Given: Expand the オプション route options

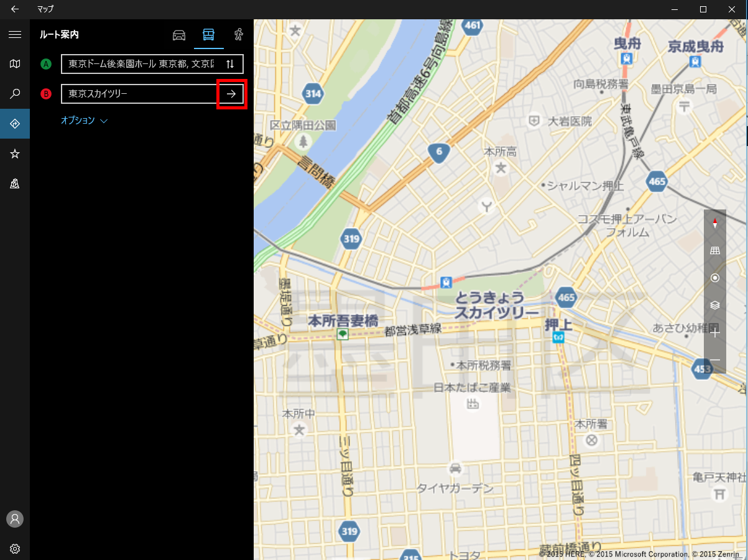Looking at the screenshot, I should (85, 121).
